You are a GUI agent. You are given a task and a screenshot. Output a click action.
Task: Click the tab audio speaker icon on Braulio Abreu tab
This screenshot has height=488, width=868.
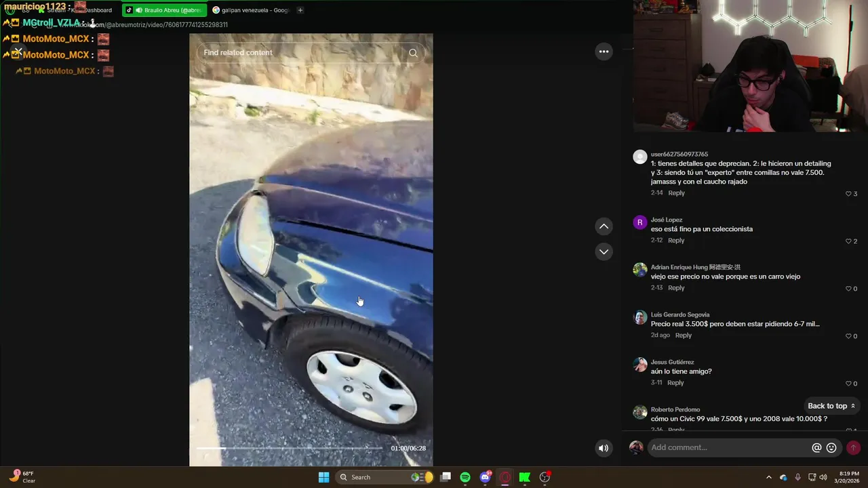pos(139,10)
